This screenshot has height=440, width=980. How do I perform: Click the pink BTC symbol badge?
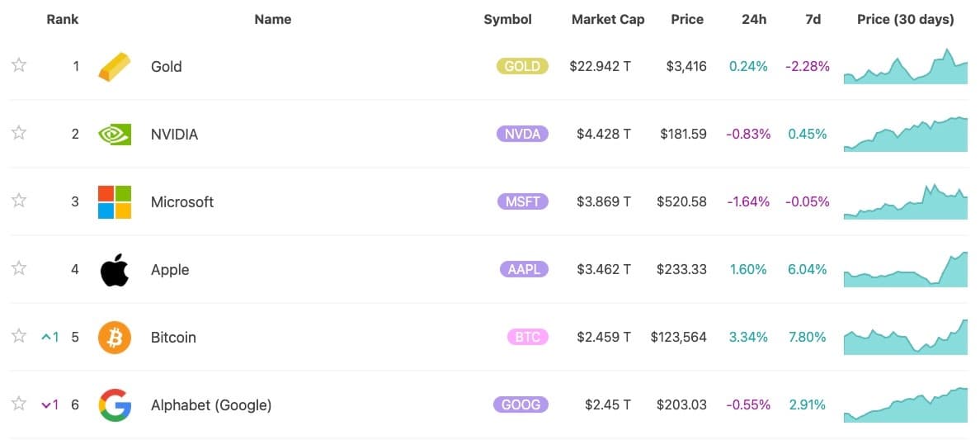(x=526, y=338)
